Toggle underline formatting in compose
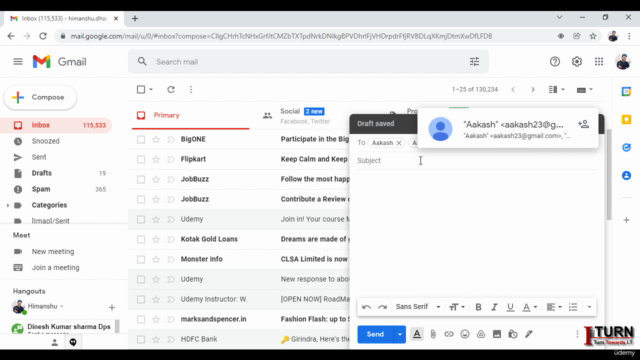This screenshot has width=640, height=360. click(510, 307)
